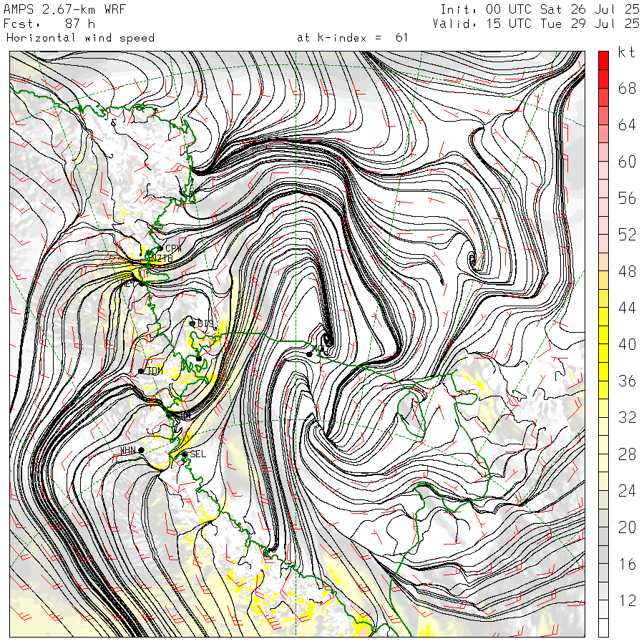The width and height of the screenshot is (644, 644).
Task: Click the black station dot beside CPN
Action: coord(160,248)
